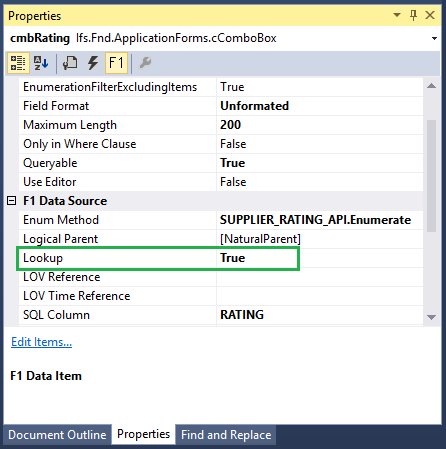Open the cmbRating object selector dropdown
The image size is (446, 449).
click(x=434, y=38)
